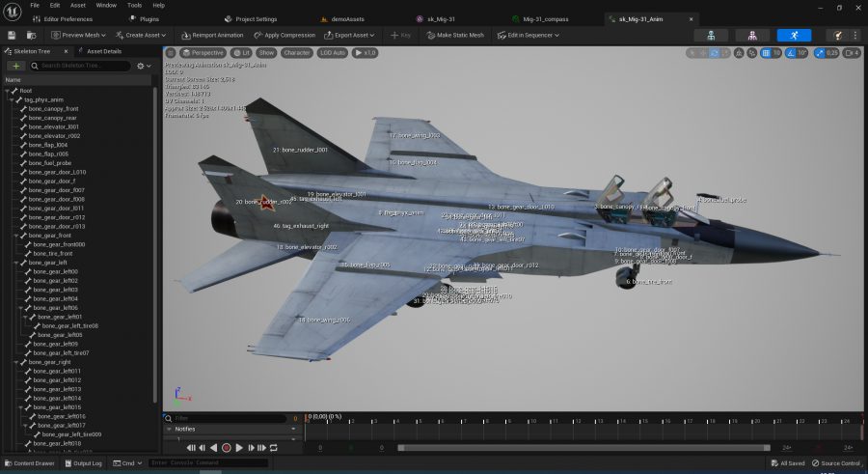Change rotation snap angle 10°

(802, 53)
